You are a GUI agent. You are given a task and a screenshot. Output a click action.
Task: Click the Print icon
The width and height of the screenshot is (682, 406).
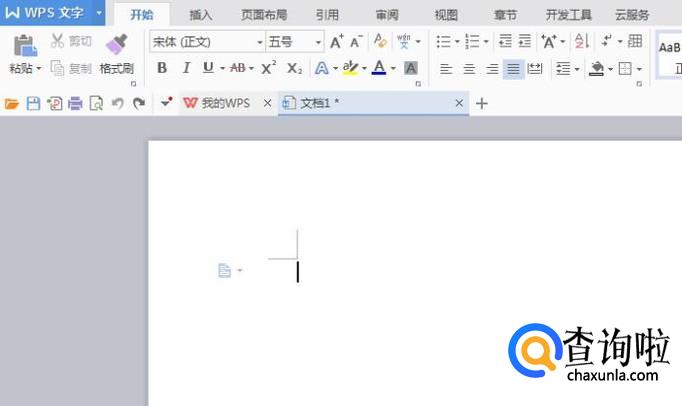click(75, 104)
